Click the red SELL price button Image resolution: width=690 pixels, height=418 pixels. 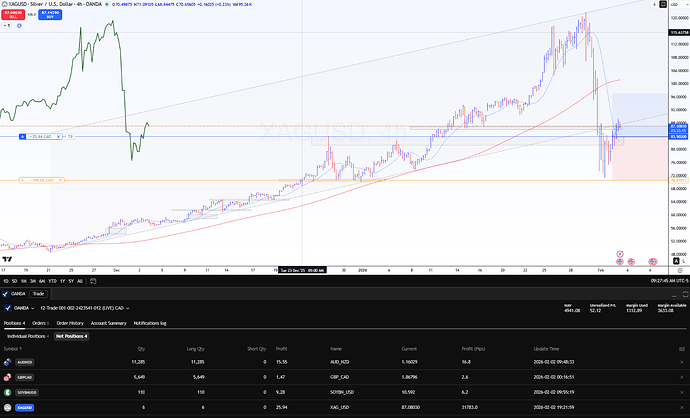click(13, 15)
